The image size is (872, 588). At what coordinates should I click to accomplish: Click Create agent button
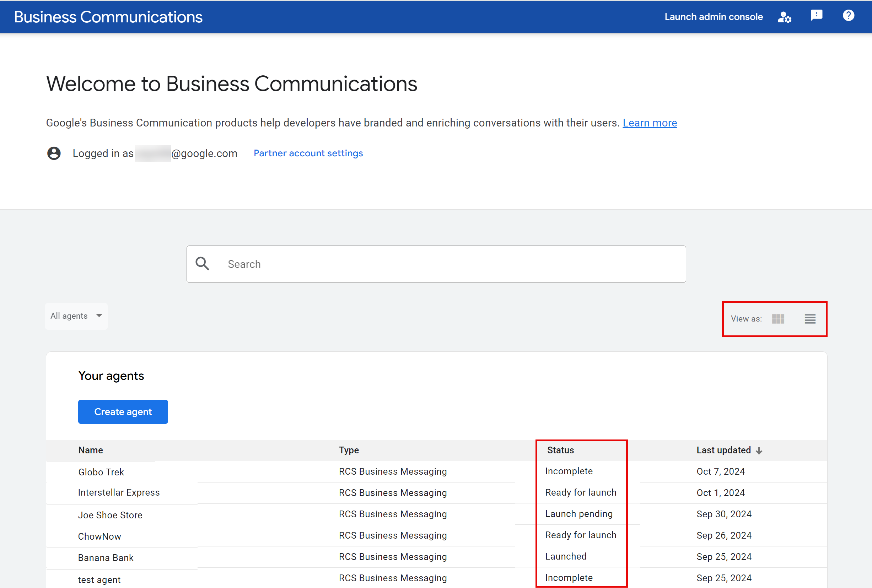[x=123, y=411]
